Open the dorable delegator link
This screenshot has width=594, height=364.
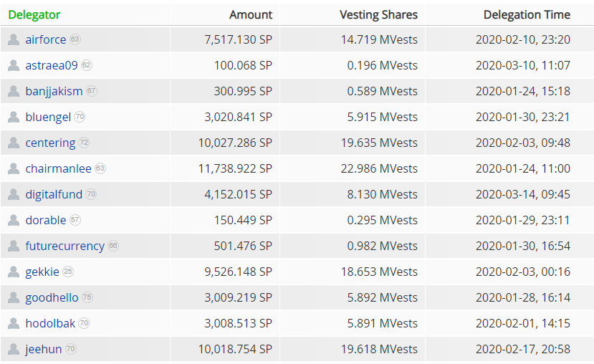[x=45, y=221]
